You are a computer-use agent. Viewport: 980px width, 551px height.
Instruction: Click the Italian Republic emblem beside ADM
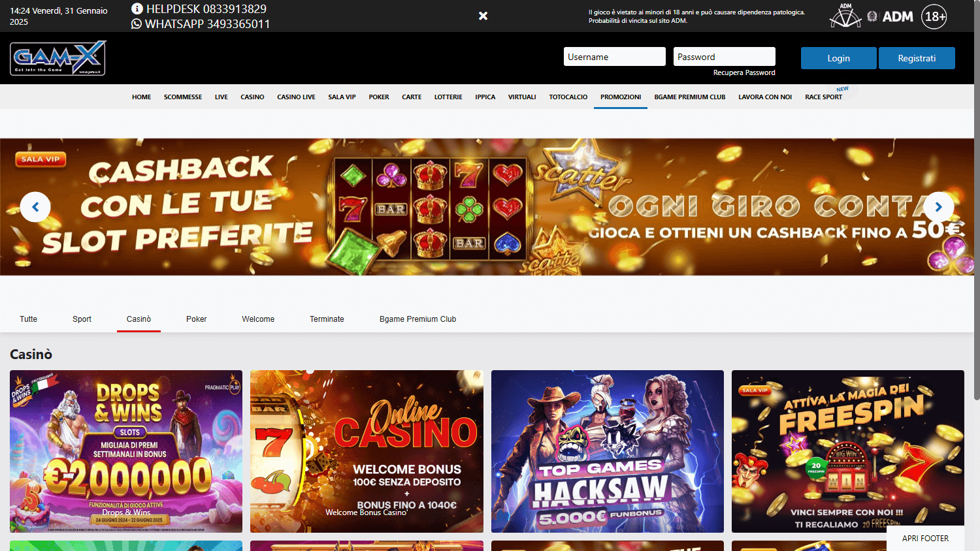pos(871,16)
